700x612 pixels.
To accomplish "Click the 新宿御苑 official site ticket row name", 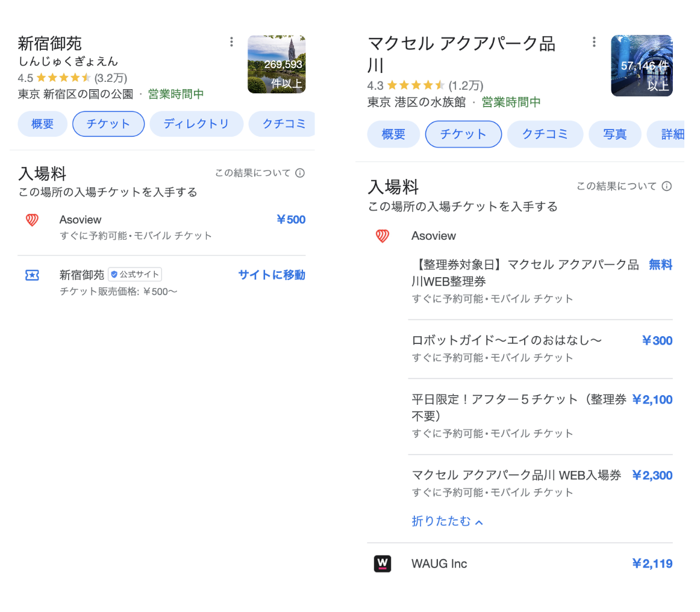I will click(x=82, y=275).
